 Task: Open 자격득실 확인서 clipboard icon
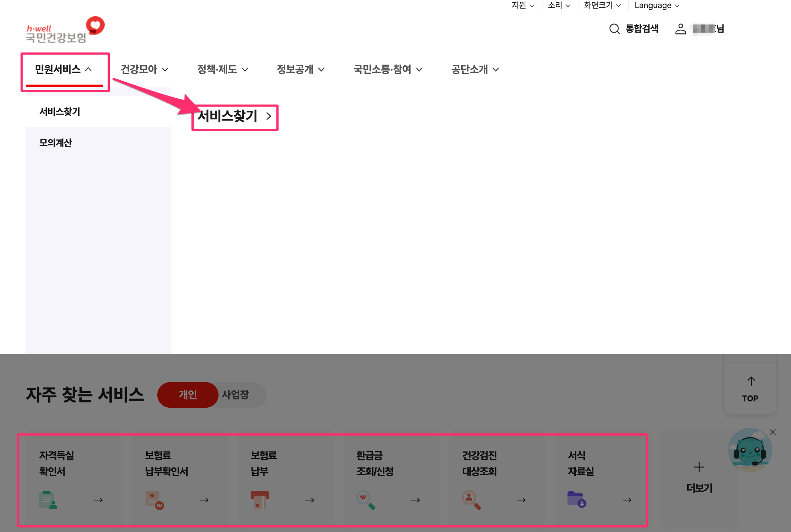(48, 500)
